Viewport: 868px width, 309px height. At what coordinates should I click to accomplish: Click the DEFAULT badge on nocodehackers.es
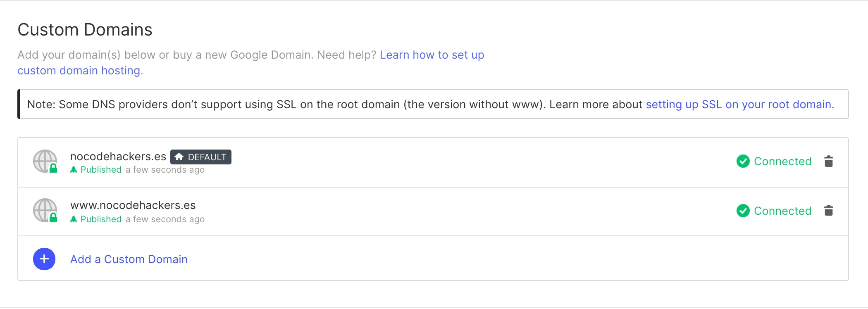[x=201, y=157]
